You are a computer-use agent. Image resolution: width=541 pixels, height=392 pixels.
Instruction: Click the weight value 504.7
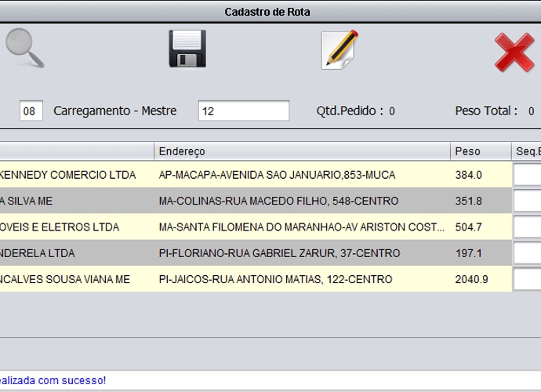click(468, 227)
